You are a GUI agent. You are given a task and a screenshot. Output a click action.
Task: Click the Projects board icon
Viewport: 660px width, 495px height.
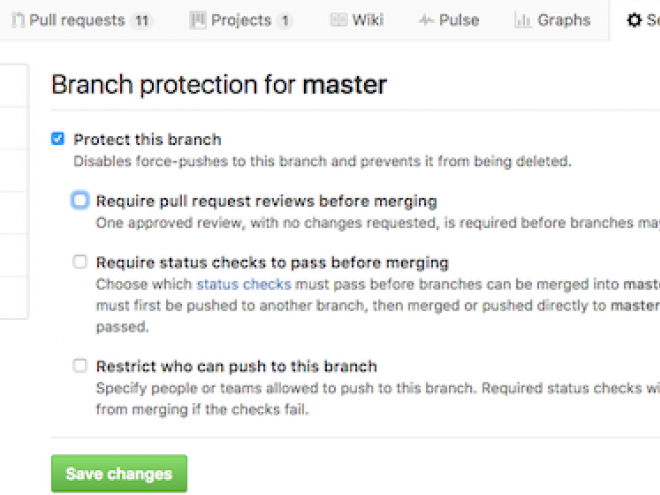[x=197, y=20]
